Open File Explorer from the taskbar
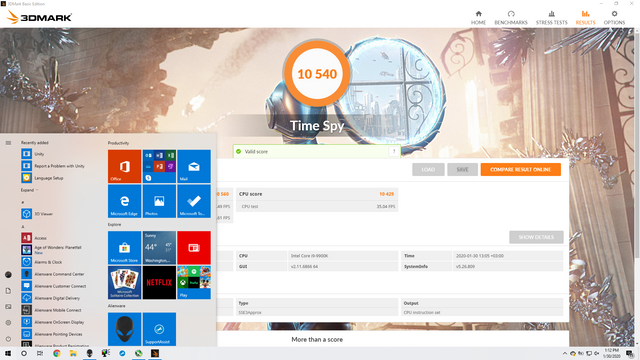The width and height of the screenshot is (640, 360). [73, 353]
